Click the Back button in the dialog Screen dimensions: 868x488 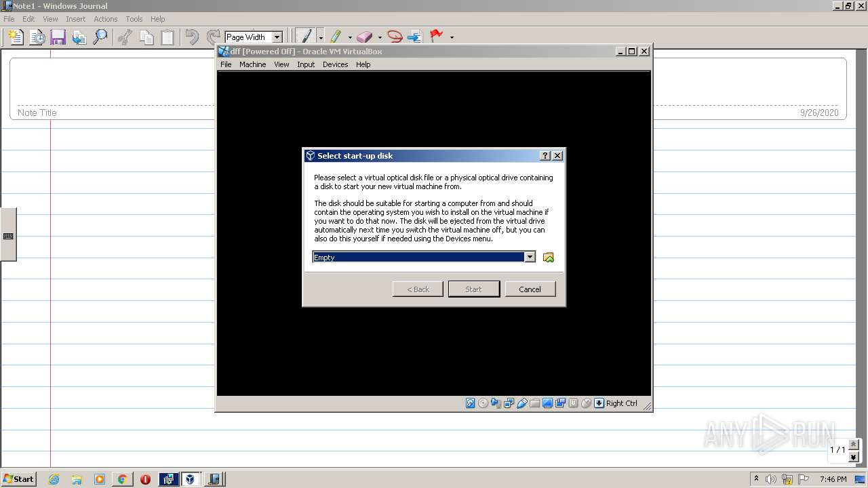coord(418,289)
